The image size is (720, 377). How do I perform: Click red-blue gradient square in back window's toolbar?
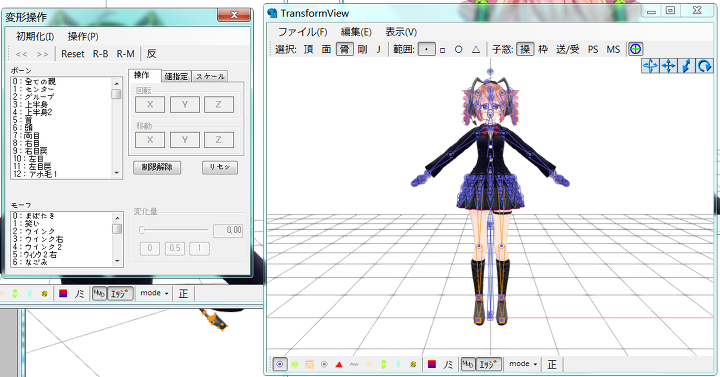pyautogui.click(x=63, y=293)
